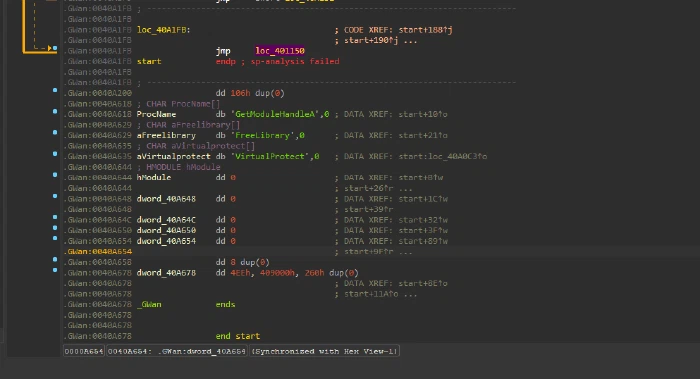Follow data xref start+8E↑o
Screen dimensions: 700x379
click(423, 283)
